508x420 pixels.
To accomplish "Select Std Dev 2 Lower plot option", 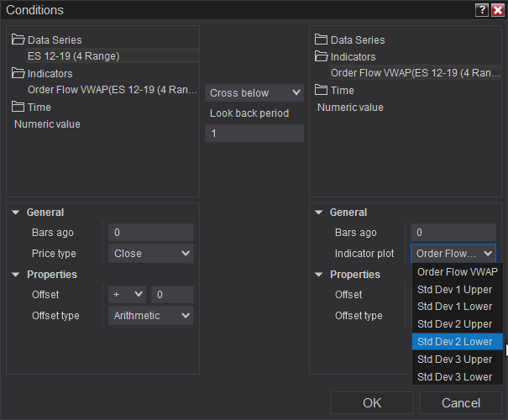I will 454,341.
